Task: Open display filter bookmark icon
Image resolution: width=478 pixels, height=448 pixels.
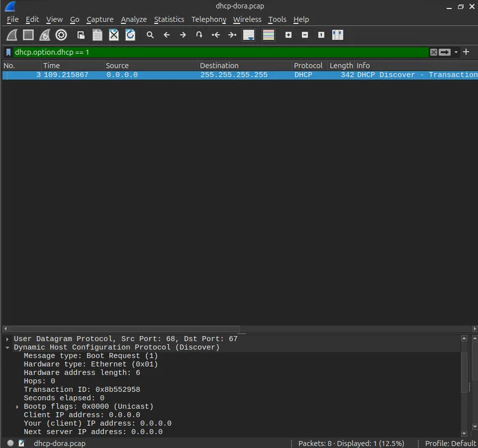Action: coord(8,52)
